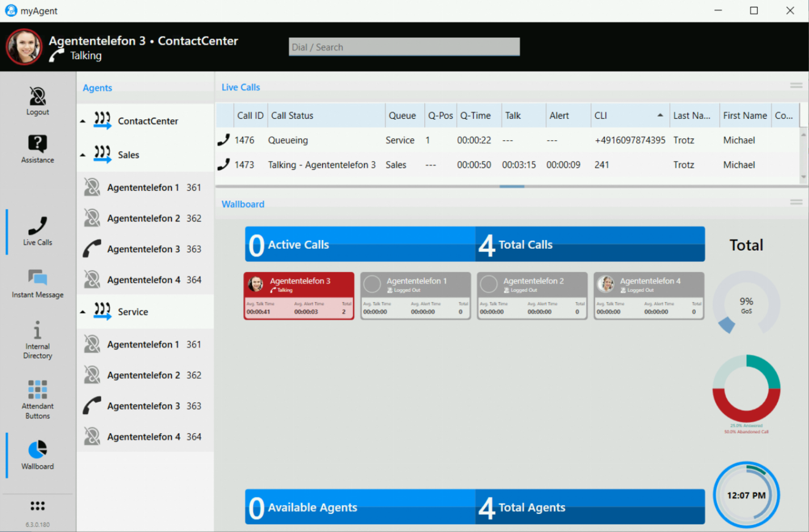Collapse the ContactCenter tree node

83,121
